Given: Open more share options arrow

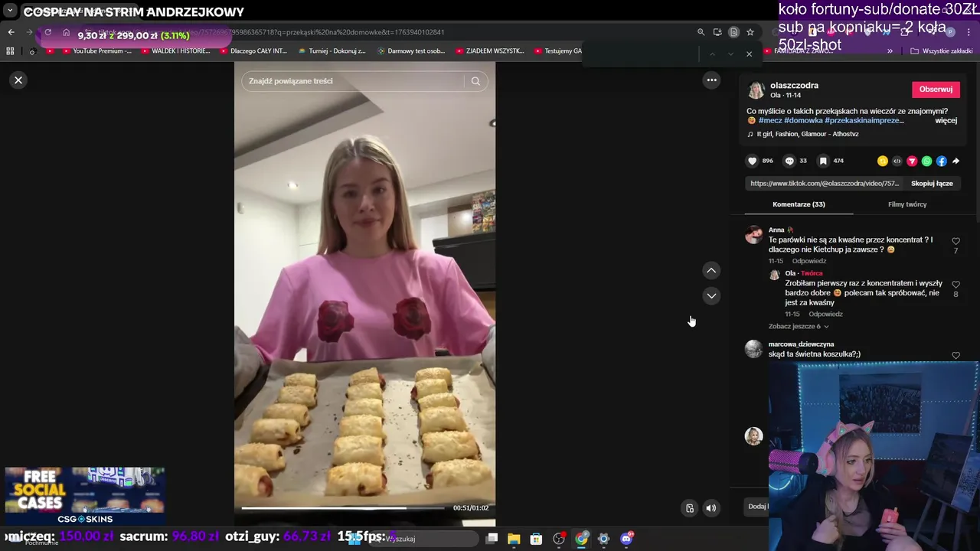Looking at the screenshot, I should click(x=955, y=161).
